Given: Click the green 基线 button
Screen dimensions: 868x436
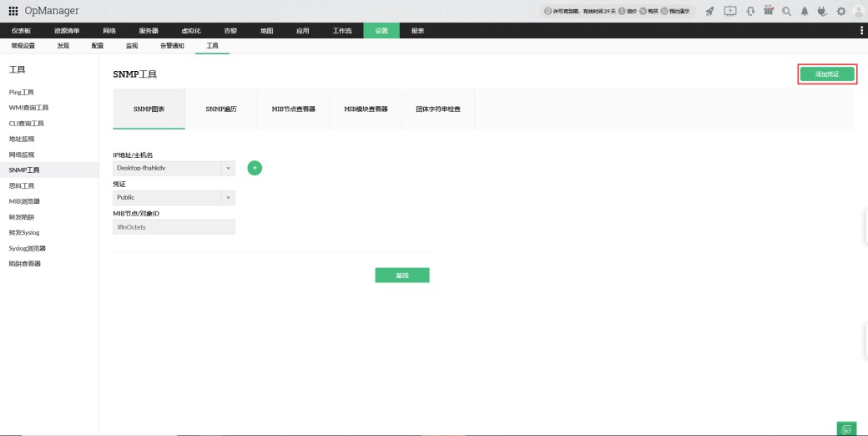Looking at the screenshot, I should 401,276.
